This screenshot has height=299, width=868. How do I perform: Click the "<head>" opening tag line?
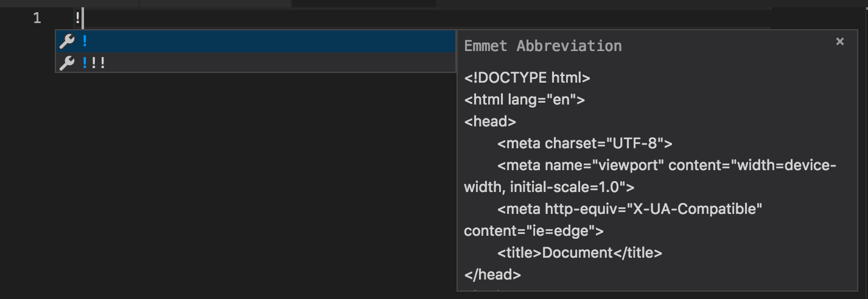[x=490, y=122]
